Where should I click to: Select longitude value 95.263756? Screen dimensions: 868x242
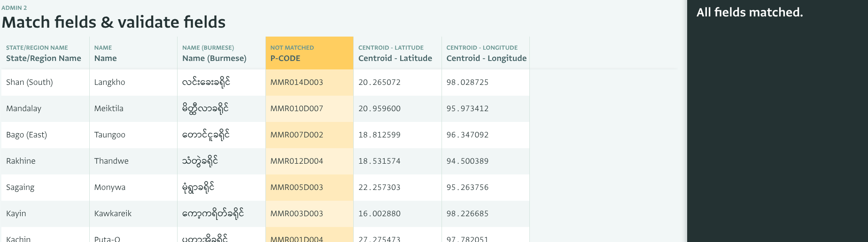click(467, 188)
